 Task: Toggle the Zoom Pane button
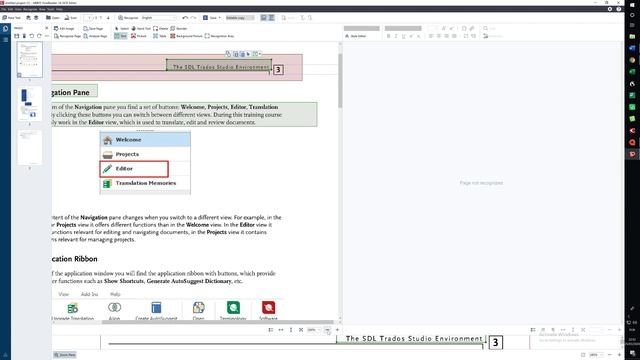click(65, 355)
